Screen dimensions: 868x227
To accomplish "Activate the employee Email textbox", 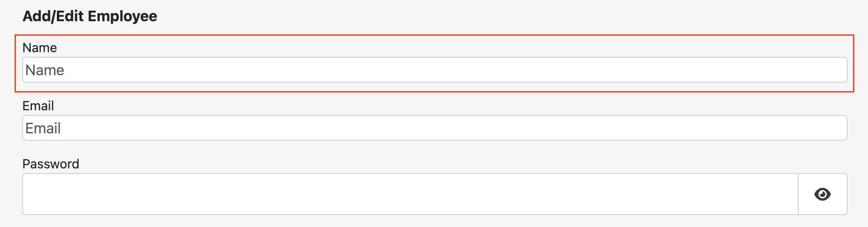I will (434, 128).
